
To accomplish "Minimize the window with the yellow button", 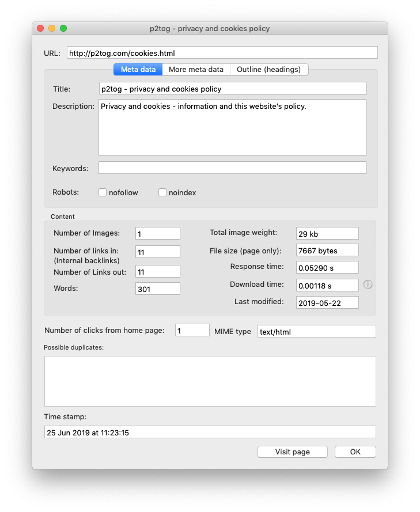I will tap(52, 28).
